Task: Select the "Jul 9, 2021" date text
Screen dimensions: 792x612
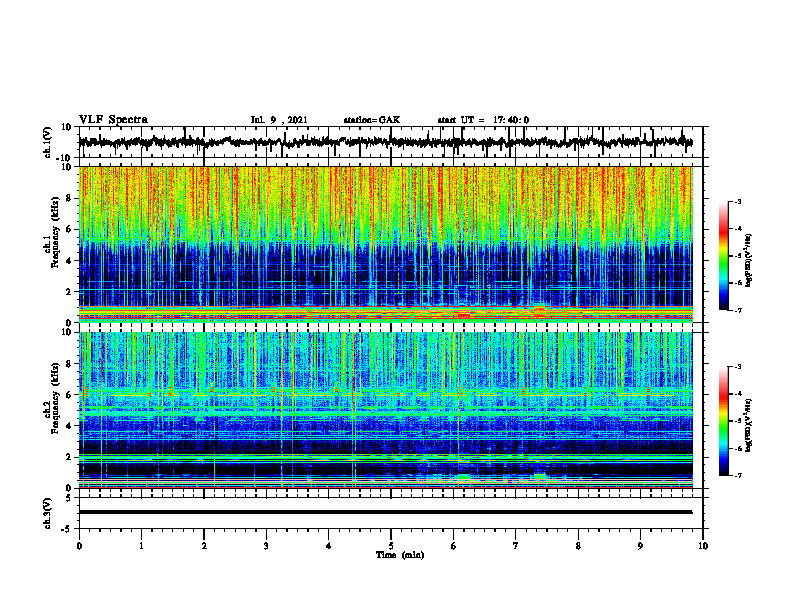Action: click(x=279, y=120)
